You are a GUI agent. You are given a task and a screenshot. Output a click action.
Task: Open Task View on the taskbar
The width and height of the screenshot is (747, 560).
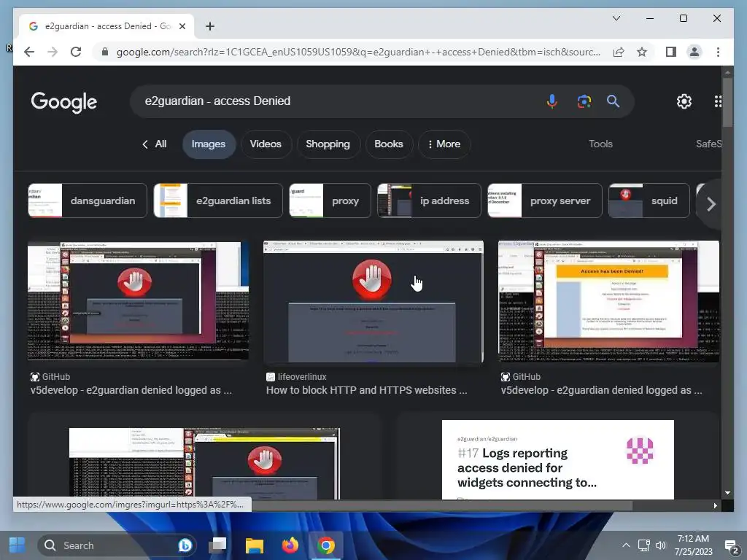(x=217, y=545)
